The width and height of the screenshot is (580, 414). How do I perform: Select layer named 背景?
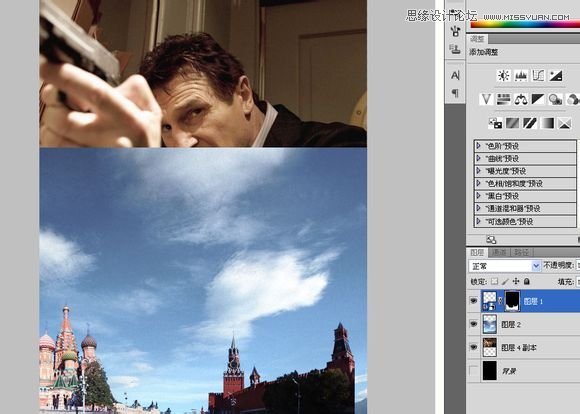(509, 371)
